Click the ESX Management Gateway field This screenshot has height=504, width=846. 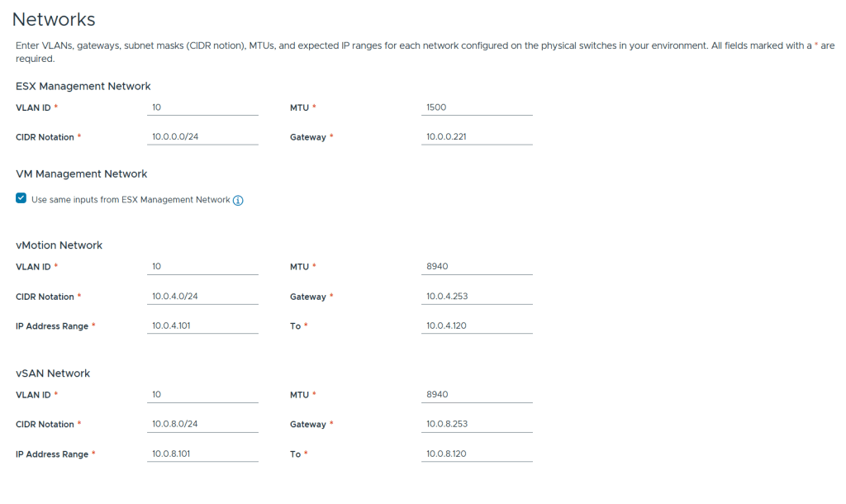tap(477, 137)
